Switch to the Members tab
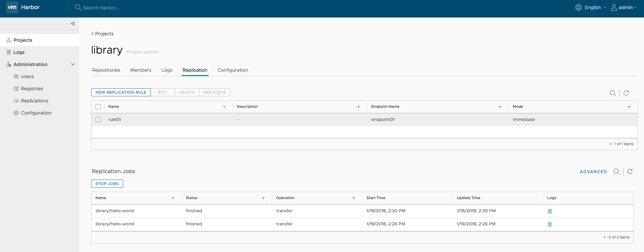The width and height of the screenshot is (644, 252). point(141,70)
